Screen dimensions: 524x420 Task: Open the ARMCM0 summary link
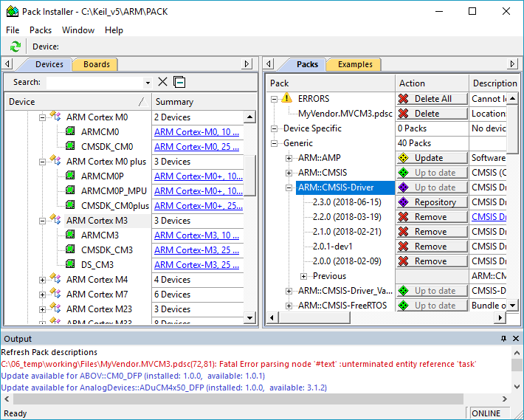196,132
